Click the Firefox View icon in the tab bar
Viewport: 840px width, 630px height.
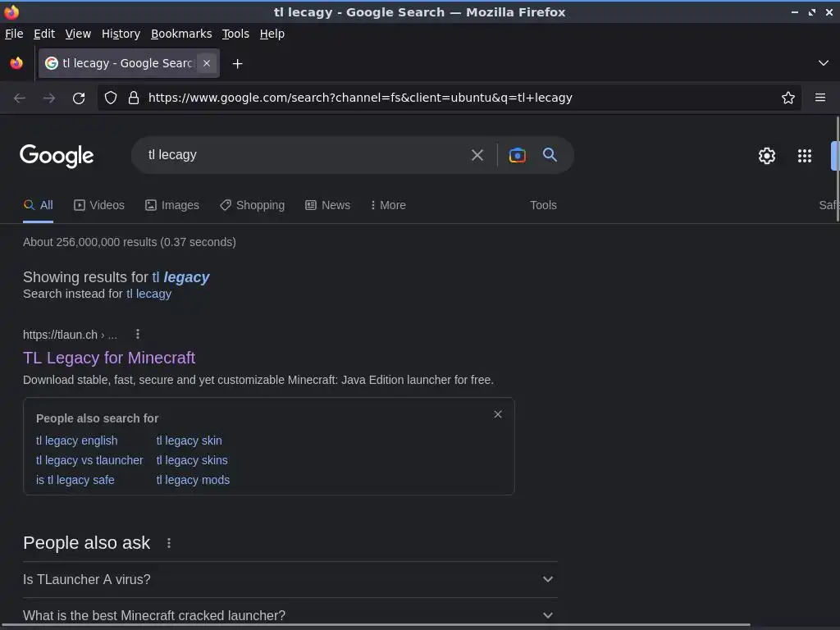tap(16, 63)
